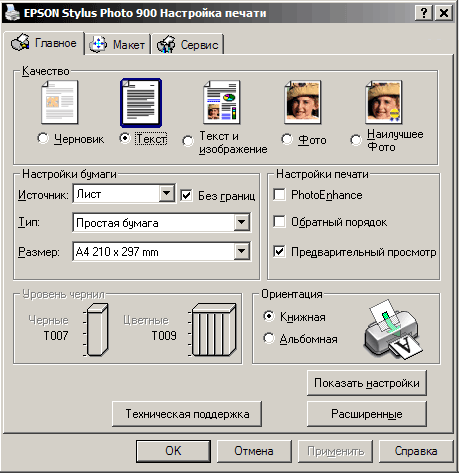Confirm with the OK button
The height and width of the screenshot is (473, 459).
pyautogui.click(x=173, y=451)
